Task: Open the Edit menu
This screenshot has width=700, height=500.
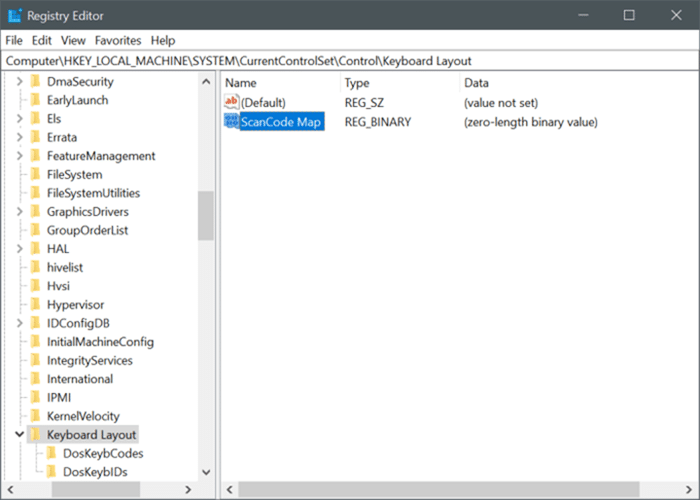Action: (x=42, y=41)
